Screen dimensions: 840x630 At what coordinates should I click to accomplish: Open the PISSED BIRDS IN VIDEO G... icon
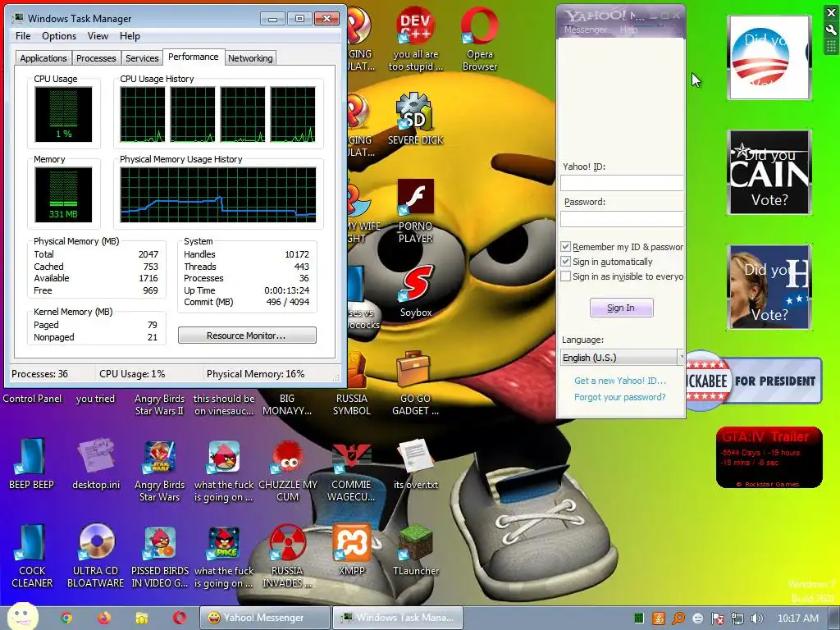[x=160, y=543]
